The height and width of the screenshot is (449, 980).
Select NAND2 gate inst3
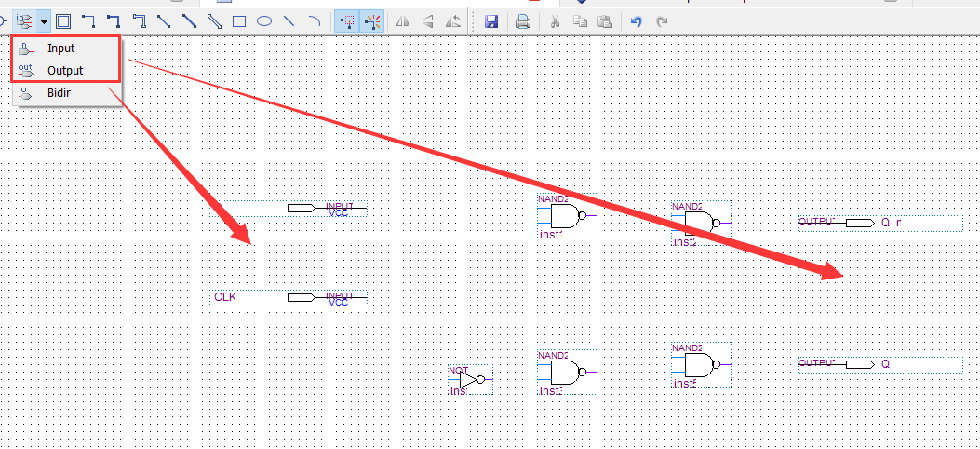(x=568, y=372)
